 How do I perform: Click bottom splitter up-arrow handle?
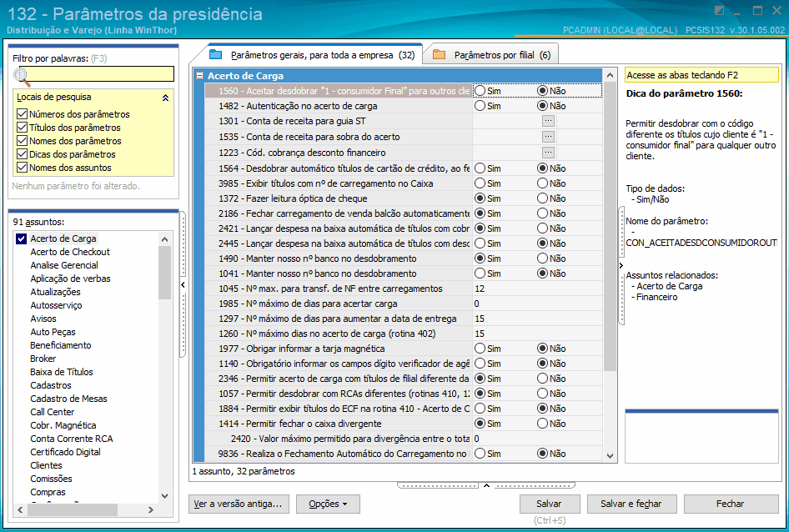pyautogui.click(x=486, y=485)
